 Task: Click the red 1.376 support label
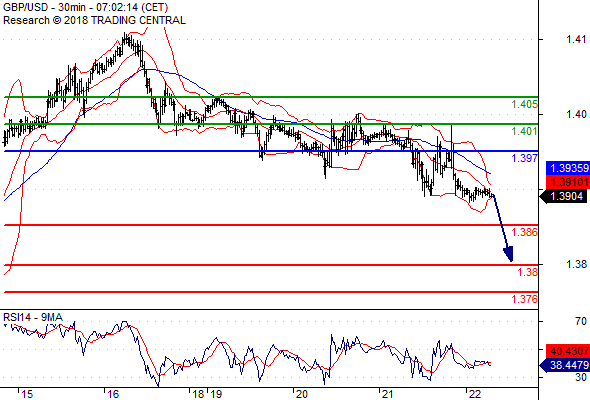(524, 299)
